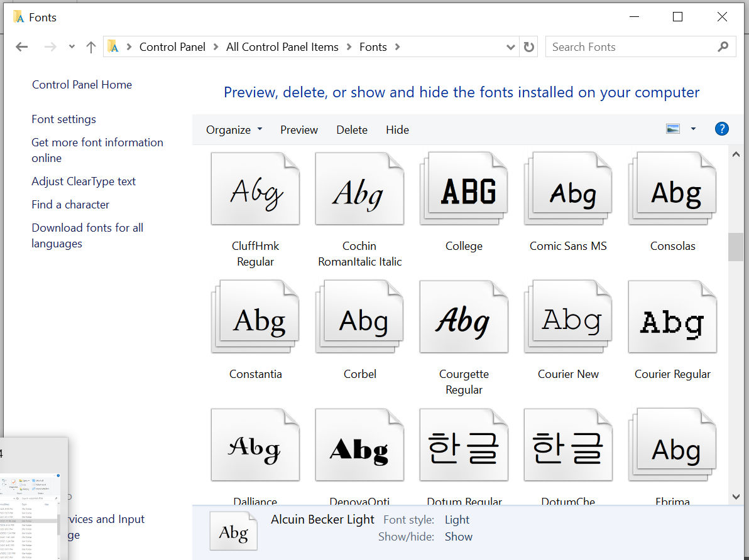
Task: Select the Comic Sans MS font icon
Action: (x=568, y=188)
